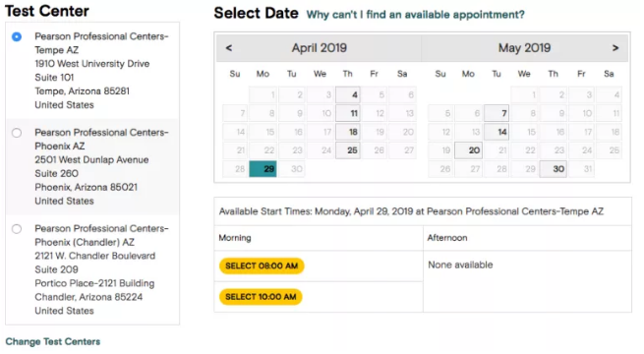
Task: Pick May 30 on the calendar
Action: (x=554, y=169)
